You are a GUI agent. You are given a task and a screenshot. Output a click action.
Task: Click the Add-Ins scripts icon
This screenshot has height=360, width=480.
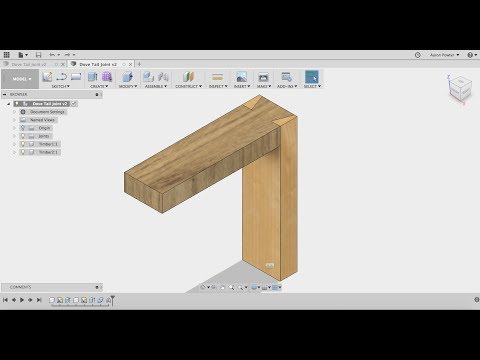tap(286, 77)
